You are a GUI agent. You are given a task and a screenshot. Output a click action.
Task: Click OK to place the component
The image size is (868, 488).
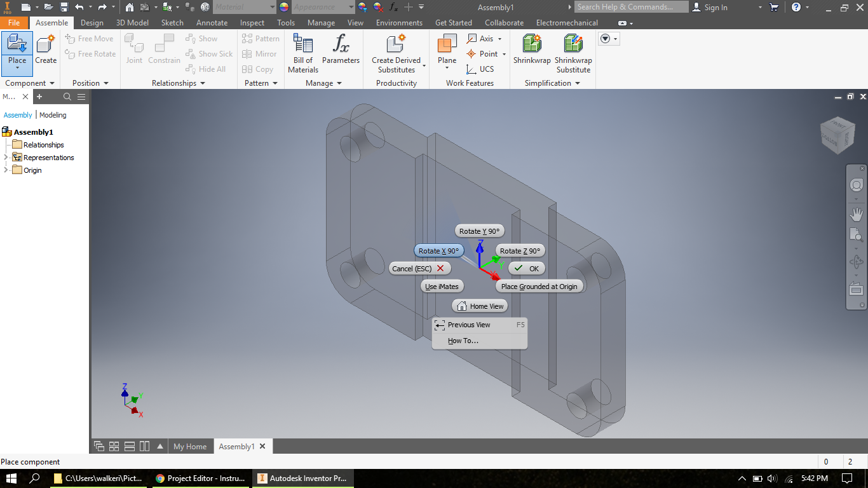click(526, 268)
